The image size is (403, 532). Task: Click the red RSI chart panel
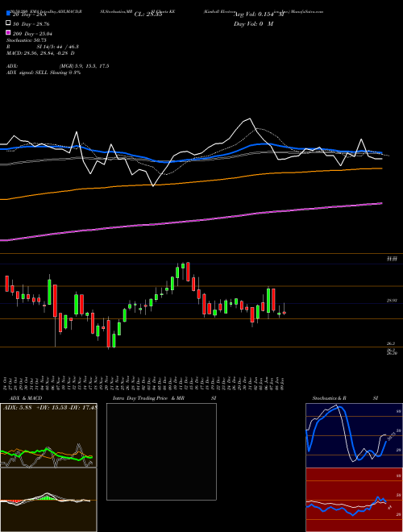point(354,500)
